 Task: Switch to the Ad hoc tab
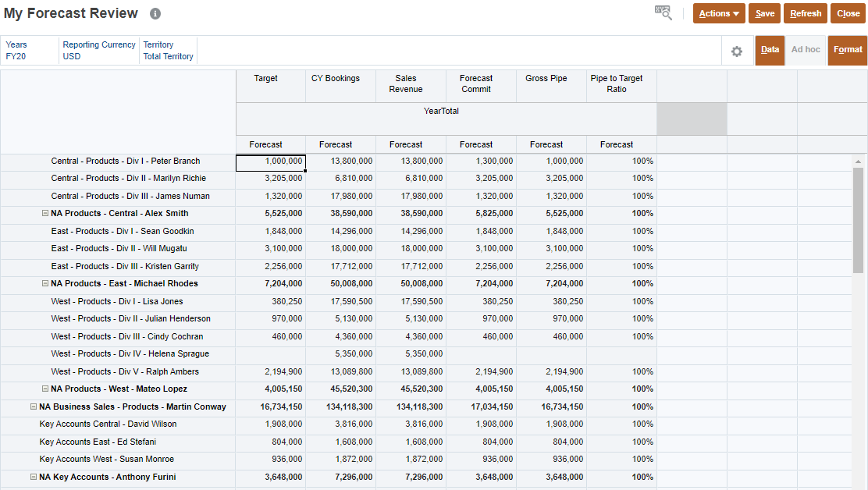coord(806,50)
